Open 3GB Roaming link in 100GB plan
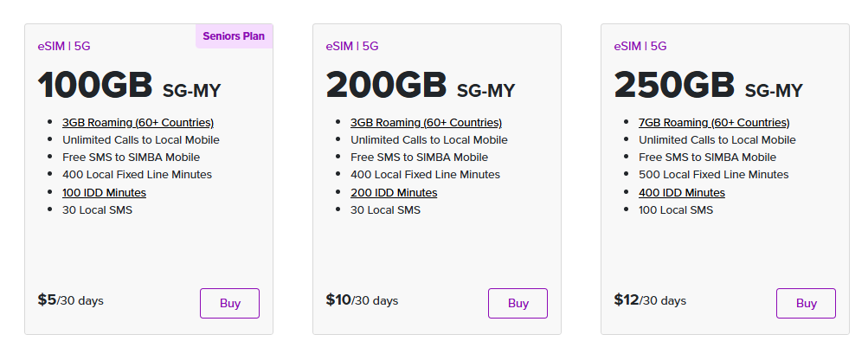The image size is (868, 354). [138, 122]
